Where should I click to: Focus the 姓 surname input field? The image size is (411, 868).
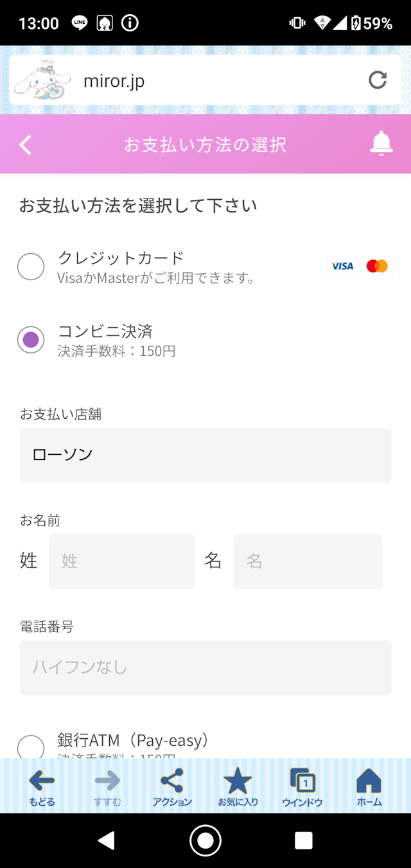[121, 562]
